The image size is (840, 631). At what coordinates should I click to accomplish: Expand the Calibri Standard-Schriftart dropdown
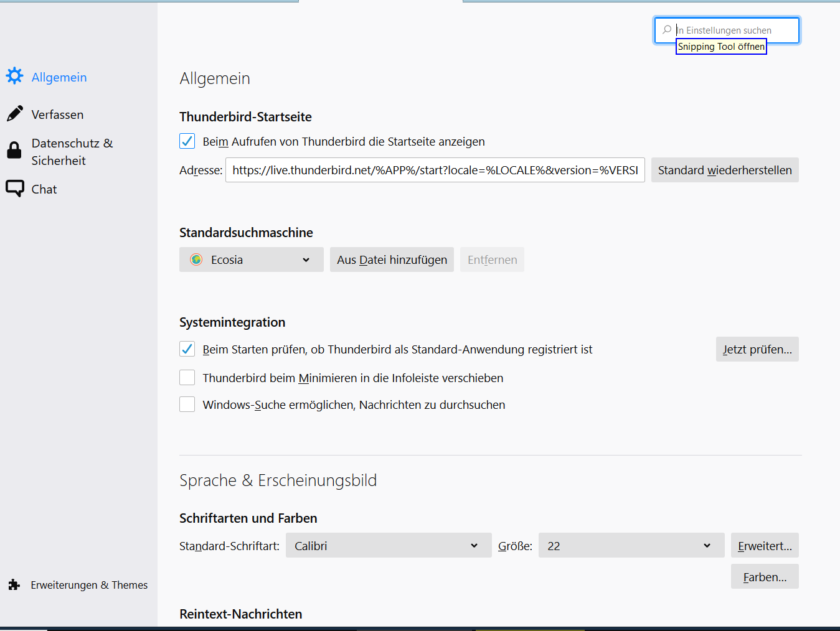click(388, 546)
